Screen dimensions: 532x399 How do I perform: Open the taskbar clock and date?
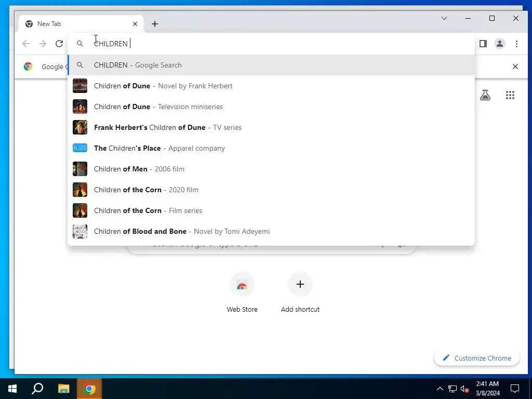click(487, 389)
